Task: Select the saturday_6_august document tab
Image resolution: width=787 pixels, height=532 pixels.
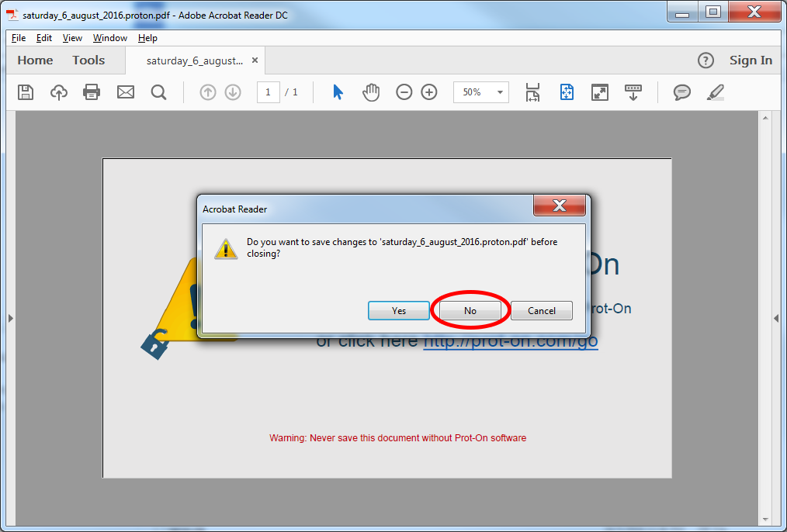Action: click(x=196, y=60)
